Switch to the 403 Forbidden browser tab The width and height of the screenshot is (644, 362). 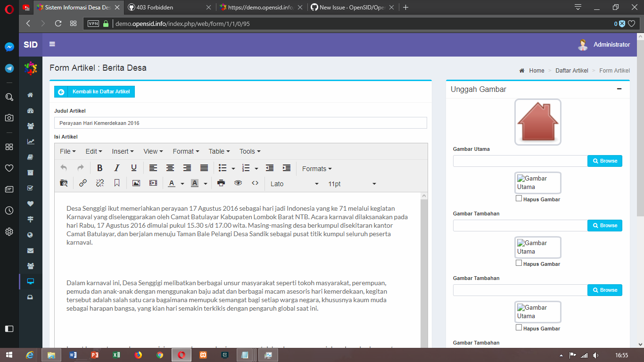[170, 7]
